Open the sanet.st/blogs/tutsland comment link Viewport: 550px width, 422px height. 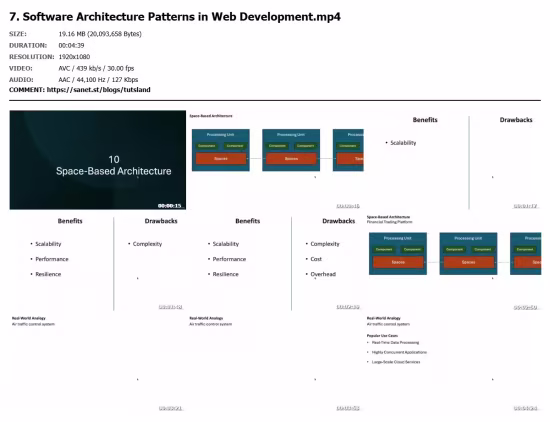tap(99, 89)
